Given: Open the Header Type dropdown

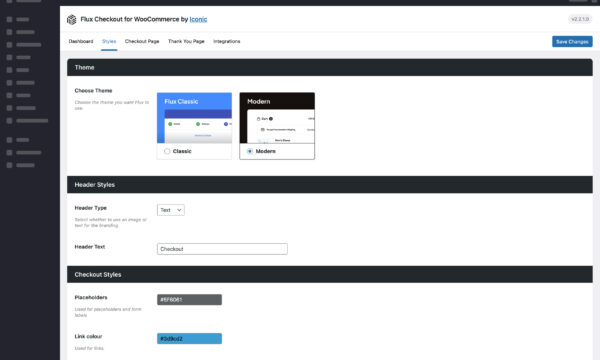Looking at the screenshot, I should click(171, 210).
